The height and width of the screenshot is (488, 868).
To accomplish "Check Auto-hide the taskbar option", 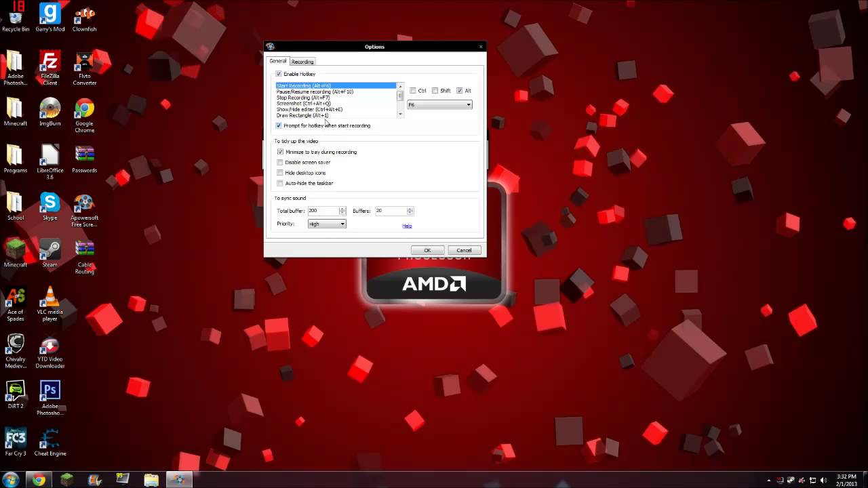I will tap(280, 183).
